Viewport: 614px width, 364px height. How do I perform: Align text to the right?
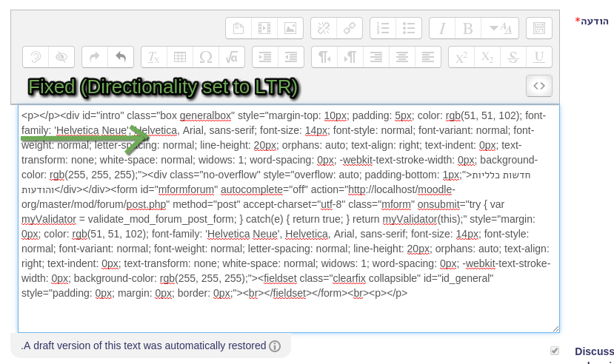point(376,57)
